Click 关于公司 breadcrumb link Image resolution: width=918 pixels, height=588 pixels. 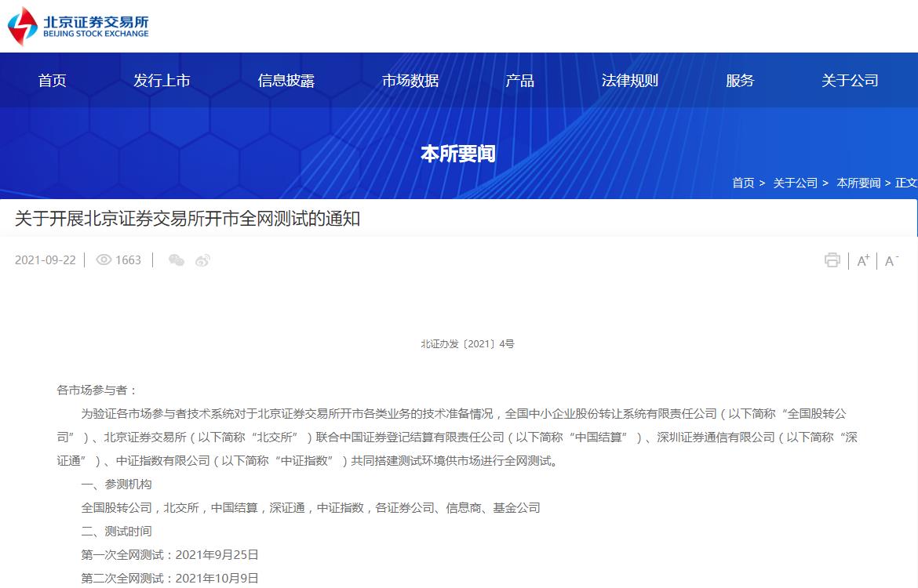pyautogui.click(x=795, y=183)
